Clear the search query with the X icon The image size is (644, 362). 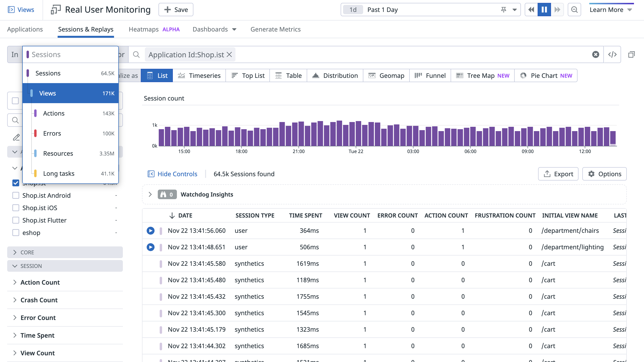595,54
